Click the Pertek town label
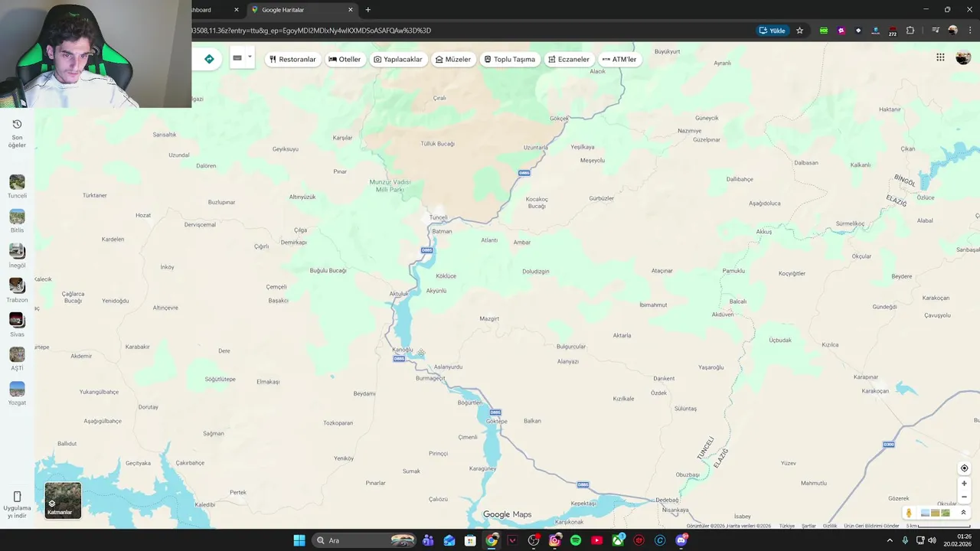 pyautogui.click(x=238, y=492)
